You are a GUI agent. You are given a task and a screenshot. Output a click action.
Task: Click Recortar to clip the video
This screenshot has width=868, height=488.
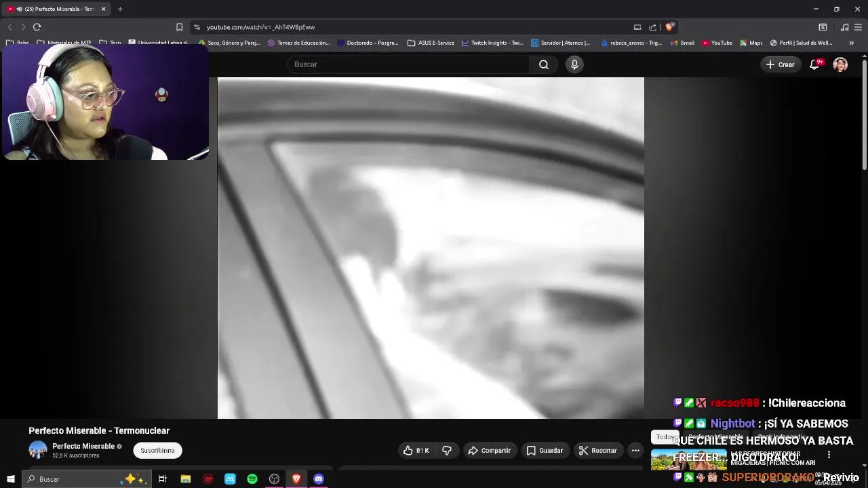tap(597, 450)
